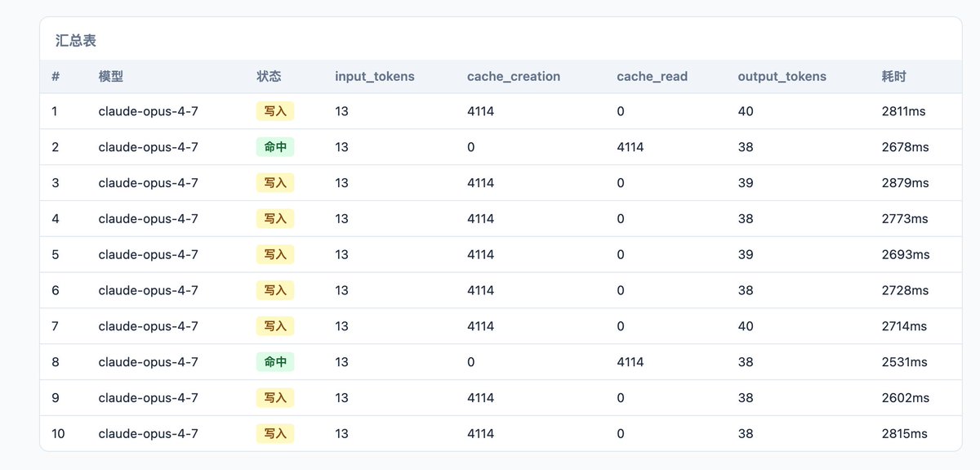
Task: Click the 写入 status badge in row 10
Action: click(x=275, y=433)
